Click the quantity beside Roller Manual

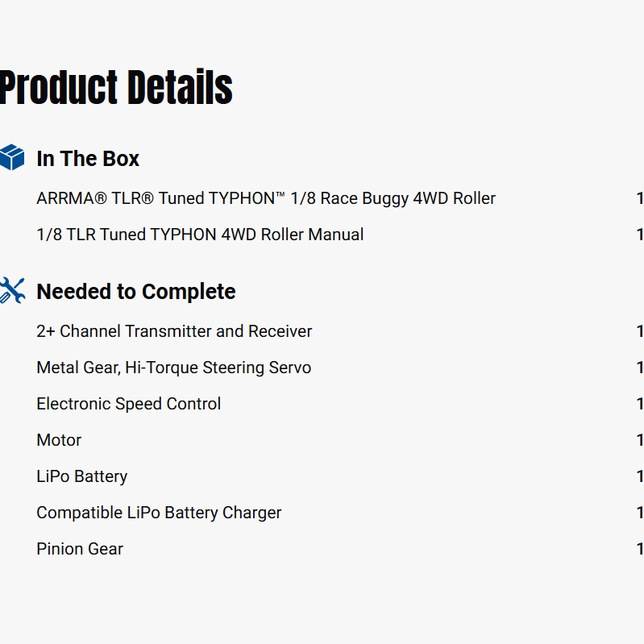pyautogui.click(x=639, y=235)
